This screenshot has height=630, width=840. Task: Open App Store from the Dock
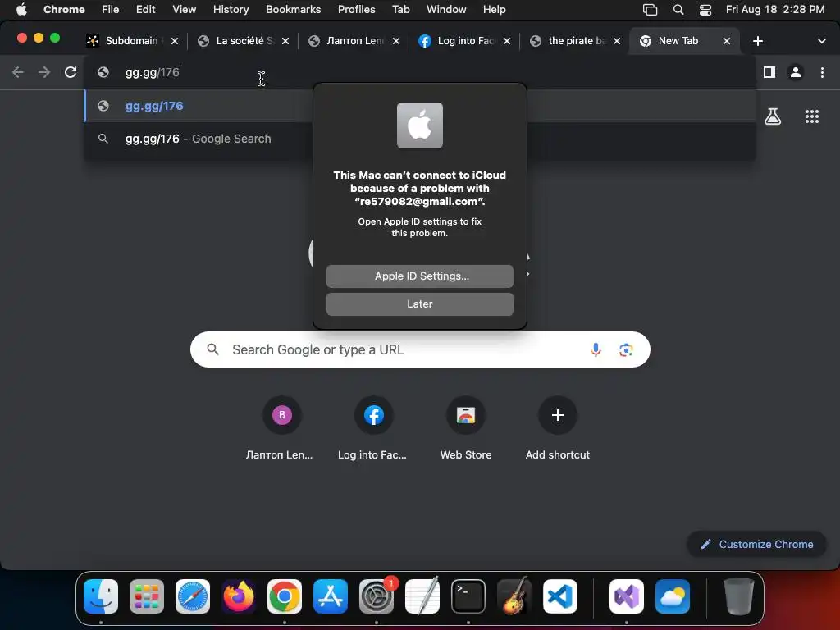point(331,596)
